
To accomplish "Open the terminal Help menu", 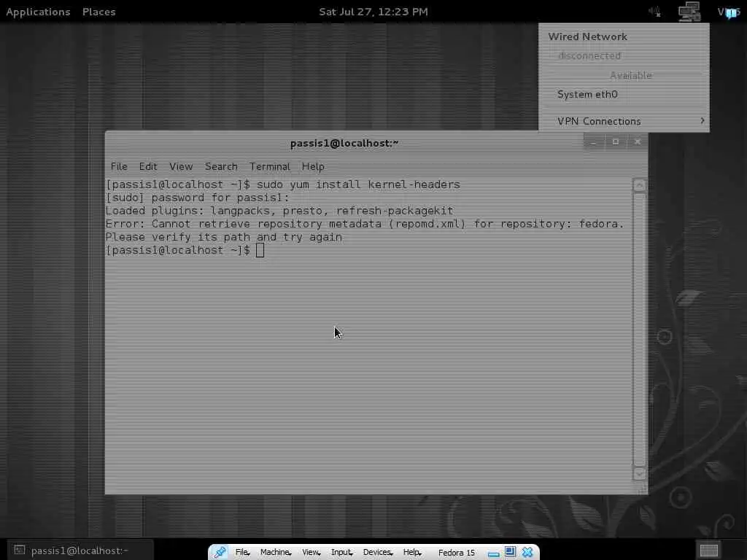I will (x=313, y=166).
